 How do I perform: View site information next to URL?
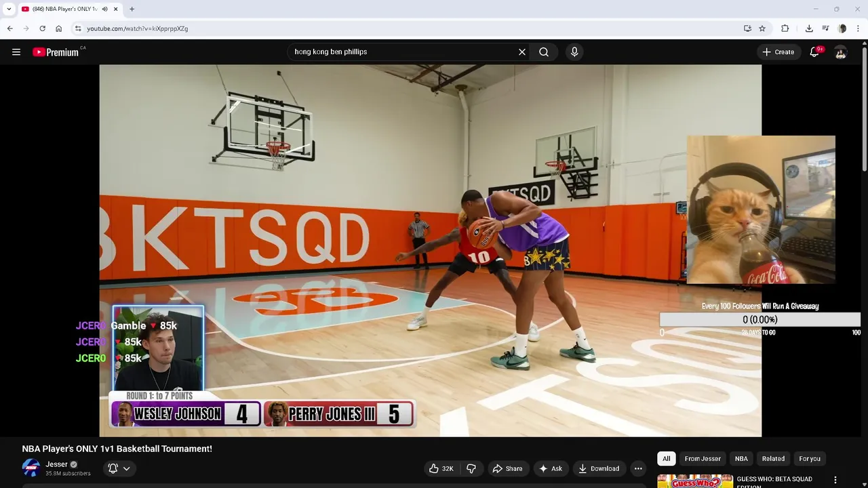click(x=78, y=28)
